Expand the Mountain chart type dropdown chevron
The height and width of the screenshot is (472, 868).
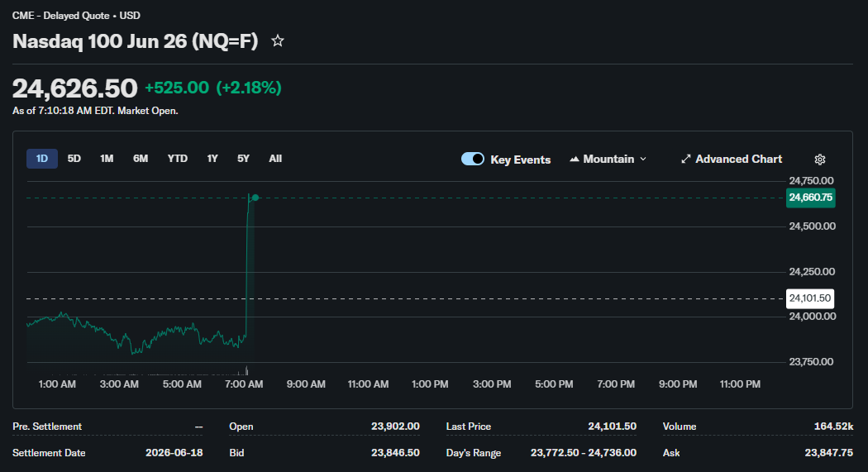tap(643, 159)
